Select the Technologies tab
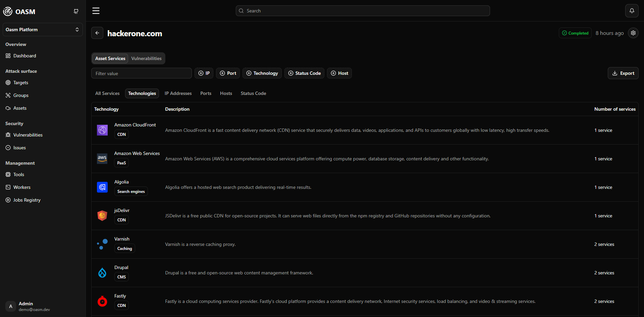Screen dimensions: 644x317 click(x=142, y=93)
